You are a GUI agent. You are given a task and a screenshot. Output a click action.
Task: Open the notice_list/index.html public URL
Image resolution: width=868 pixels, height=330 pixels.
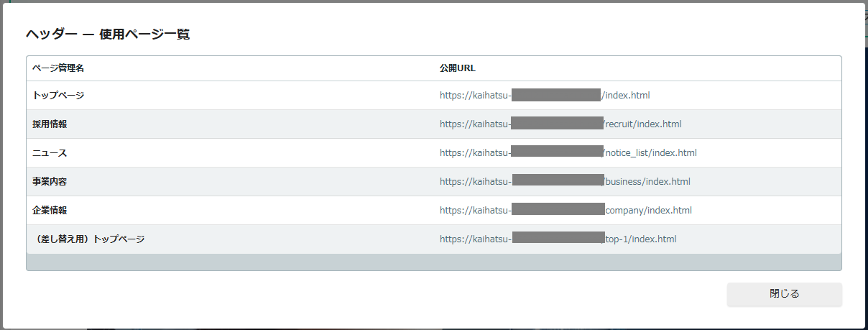pyautogui.click(x=568, y=152)
